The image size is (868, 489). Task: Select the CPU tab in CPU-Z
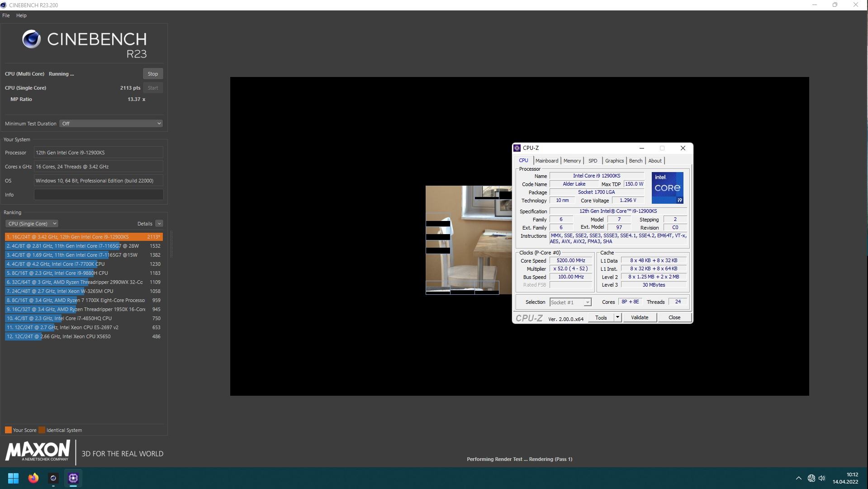tap(523, 160)
